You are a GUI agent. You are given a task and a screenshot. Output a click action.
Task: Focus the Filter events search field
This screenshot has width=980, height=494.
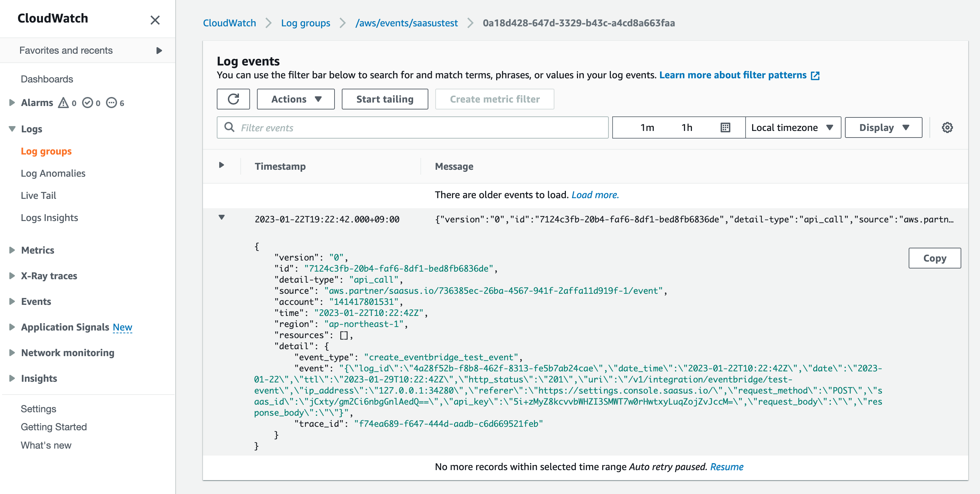pyautogui.click(x=412, y=127)
